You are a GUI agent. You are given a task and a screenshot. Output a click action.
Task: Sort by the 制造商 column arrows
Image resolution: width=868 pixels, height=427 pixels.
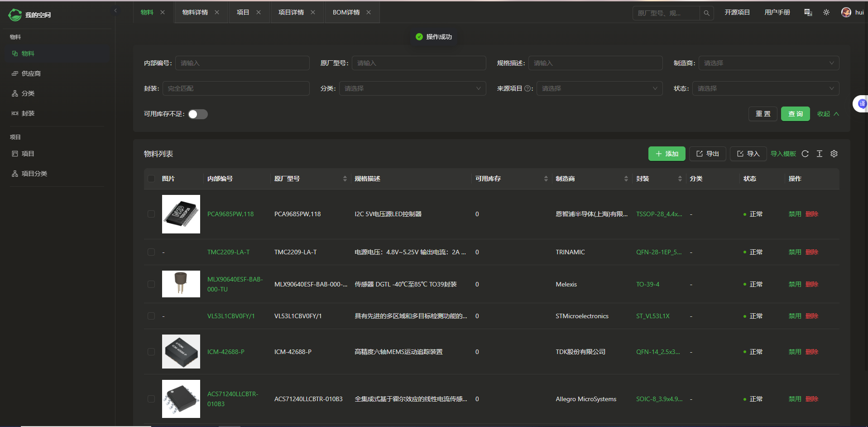pyautogui.click(x=626, y=179)
